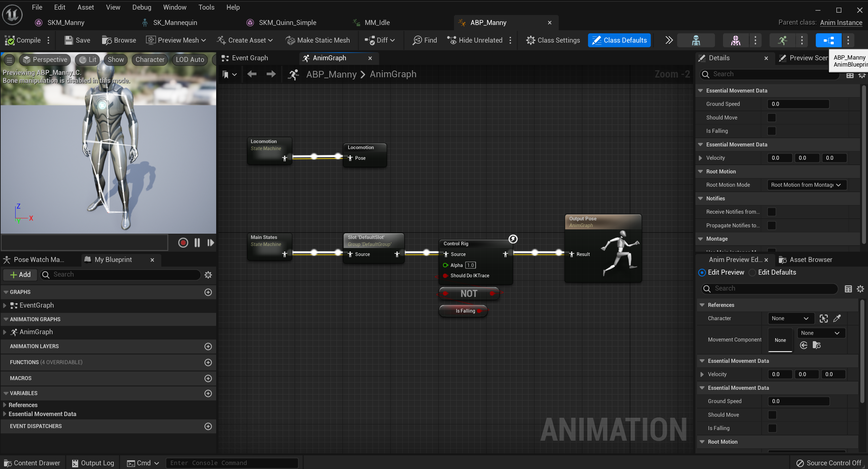Pause the preview animation

pos(197,242)
